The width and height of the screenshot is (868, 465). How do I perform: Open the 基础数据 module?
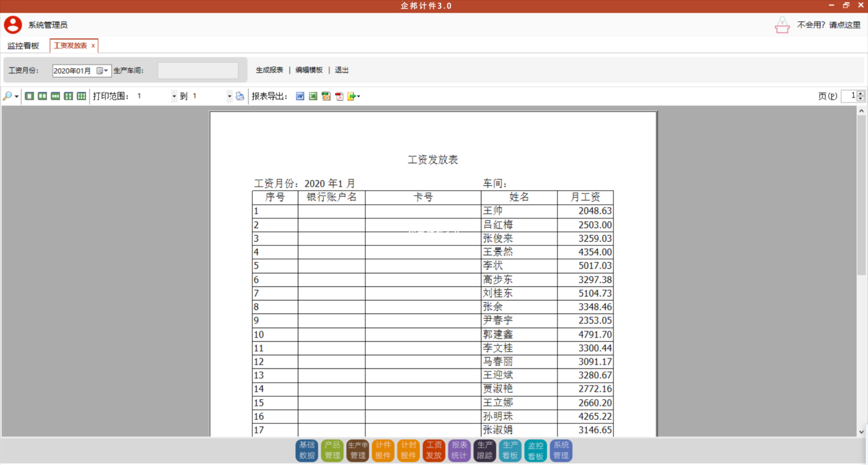307,451
